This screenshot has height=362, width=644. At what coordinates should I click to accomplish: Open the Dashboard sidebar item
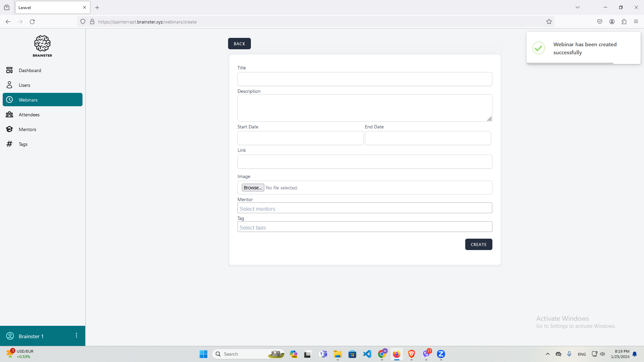click(x=30, y=70)
